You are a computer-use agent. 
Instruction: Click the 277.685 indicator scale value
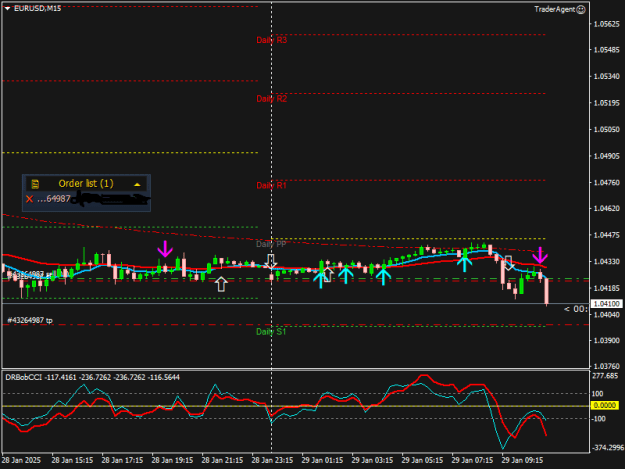[x=605, y=376]
